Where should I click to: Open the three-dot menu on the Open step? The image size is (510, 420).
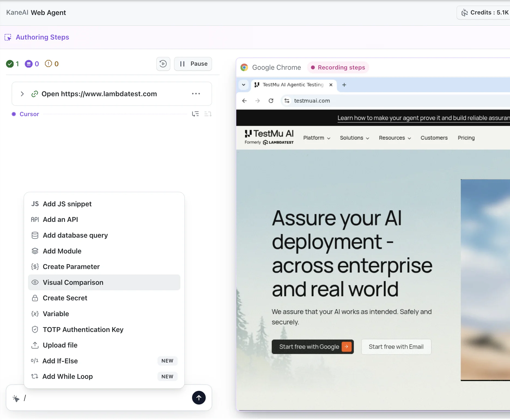(x=196, y=94)
